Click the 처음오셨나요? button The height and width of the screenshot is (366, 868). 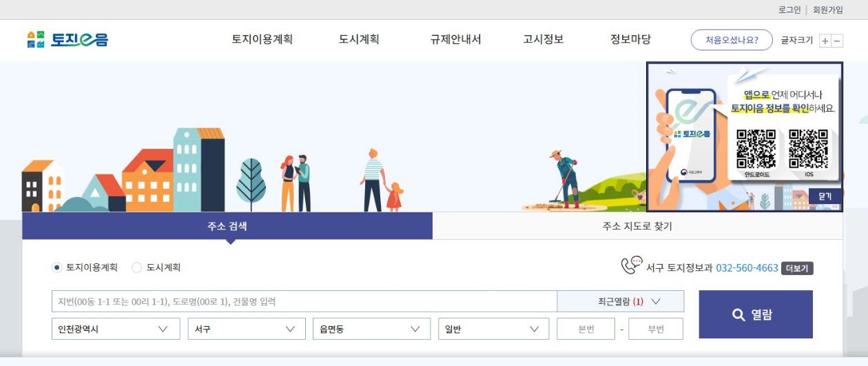(x=731, y=40)
